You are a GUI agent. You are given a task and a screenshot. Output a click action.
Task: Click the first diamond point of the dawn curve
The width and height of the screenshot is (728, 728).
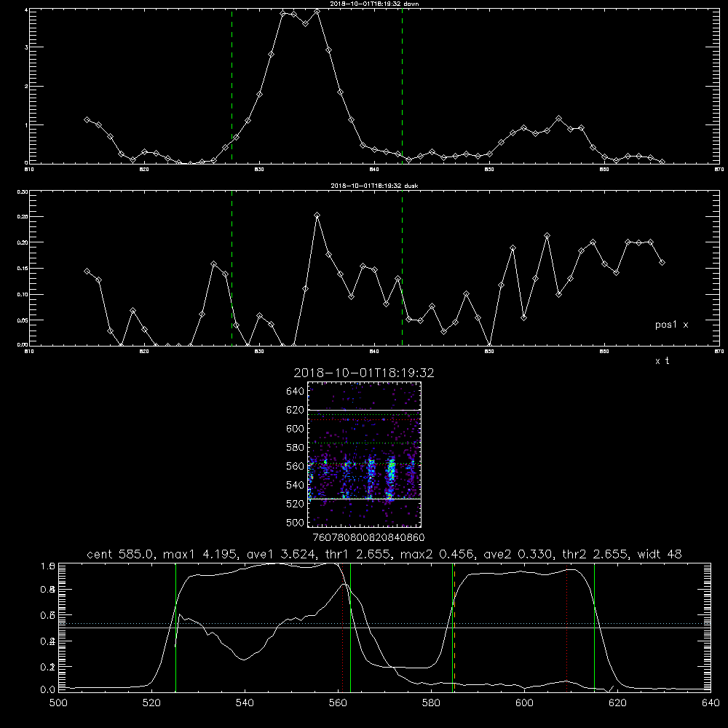[x=87, y=120]
